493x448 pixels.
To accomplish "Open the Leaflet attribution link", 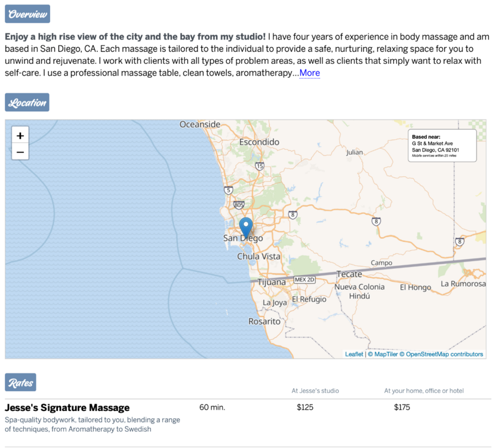I will pos(354,354).
